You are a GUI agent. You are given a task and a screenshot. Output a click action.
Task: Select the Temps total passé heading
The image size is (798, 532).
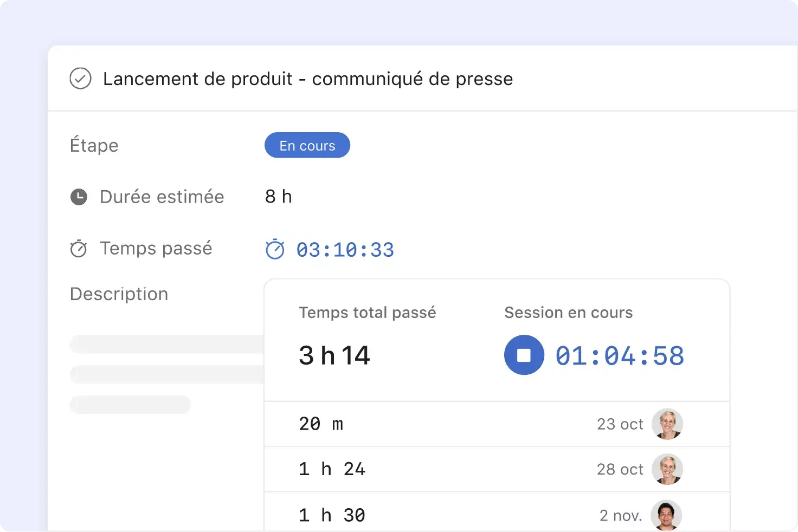click(368, 313)
